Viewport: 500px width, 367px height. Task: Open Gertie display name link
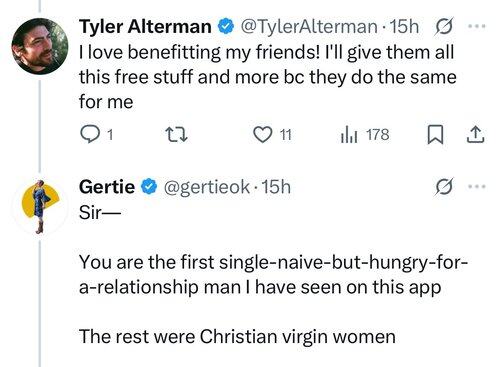click(x=107, y=187)
